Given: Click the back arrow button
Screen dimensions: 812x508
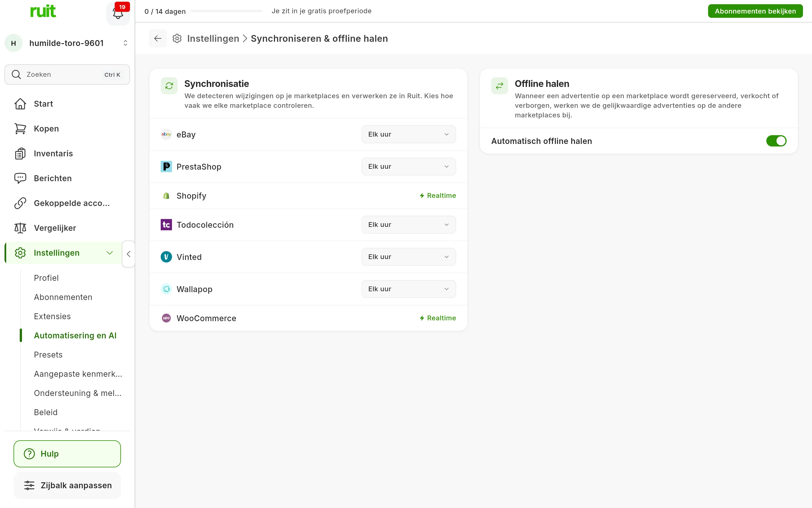Looking at the screenshot, I should 158,39.
